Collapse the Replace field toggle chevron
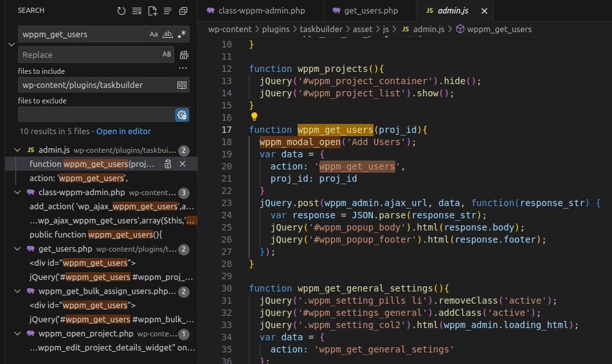The image size is (612, 364). (x=11, y=44)
